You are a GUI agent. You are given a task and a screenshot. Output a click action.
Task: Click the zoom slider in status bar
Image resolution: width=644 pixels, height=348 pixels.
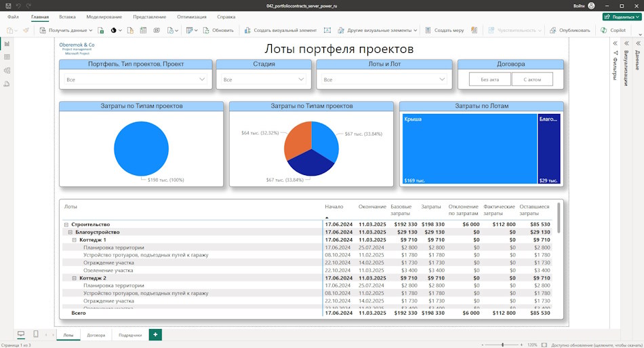pyautogui.click(x=502, y=345)
